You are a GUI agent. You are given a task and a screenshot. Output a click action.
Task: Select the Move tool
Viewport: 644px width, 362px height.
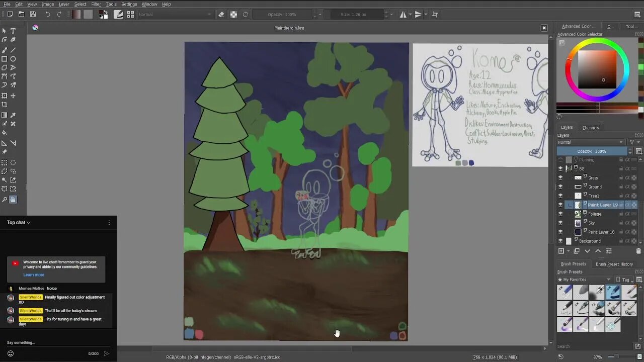[13, 96]
